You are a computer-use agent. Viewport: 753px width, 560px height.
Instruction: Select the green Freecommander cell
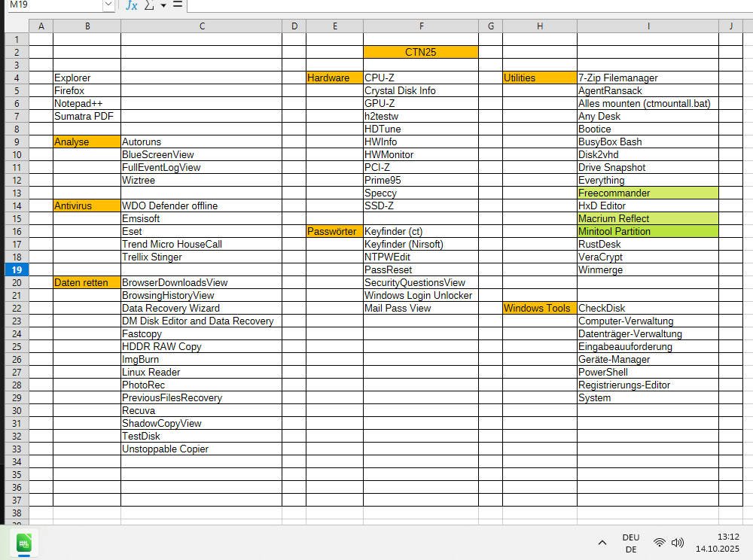[x=648, y=193]
